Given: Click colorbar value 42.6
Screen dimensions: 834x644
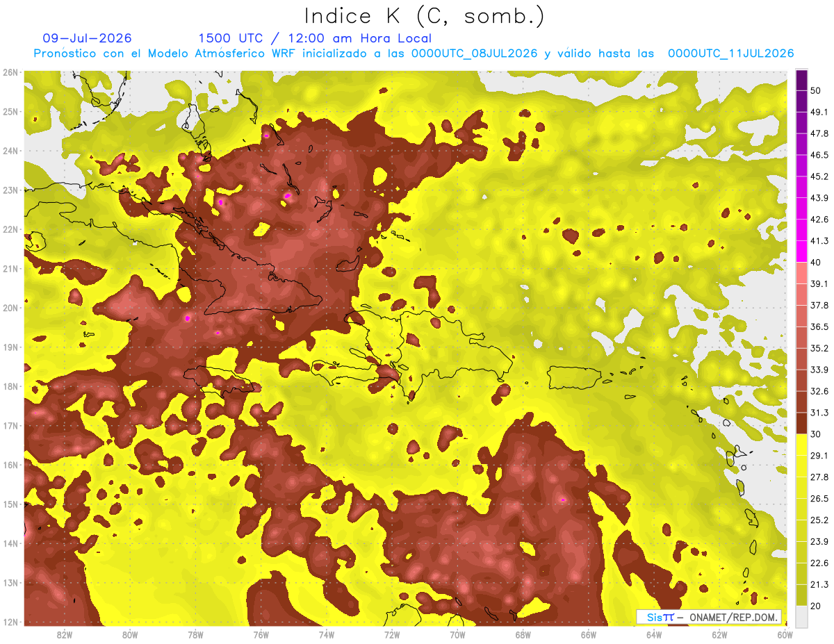Looking at the screenshot, I should [819, 220].
